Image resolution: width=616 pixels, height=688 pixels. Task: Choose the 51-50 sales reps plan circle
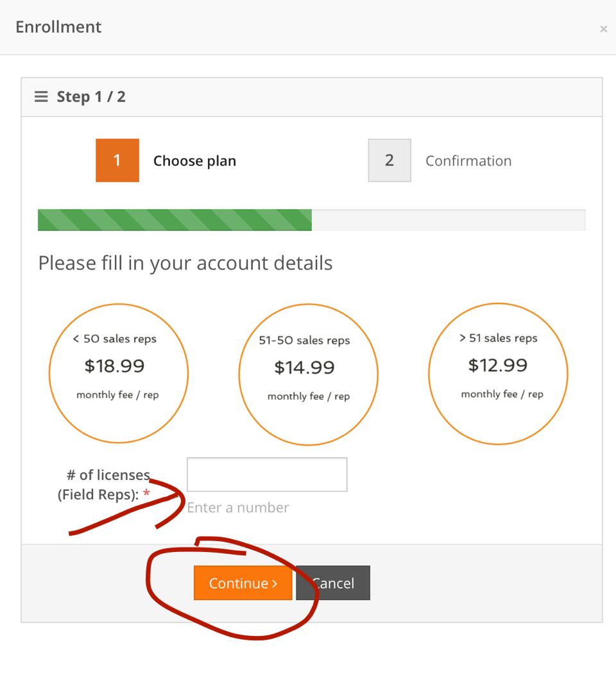point(308,374)
